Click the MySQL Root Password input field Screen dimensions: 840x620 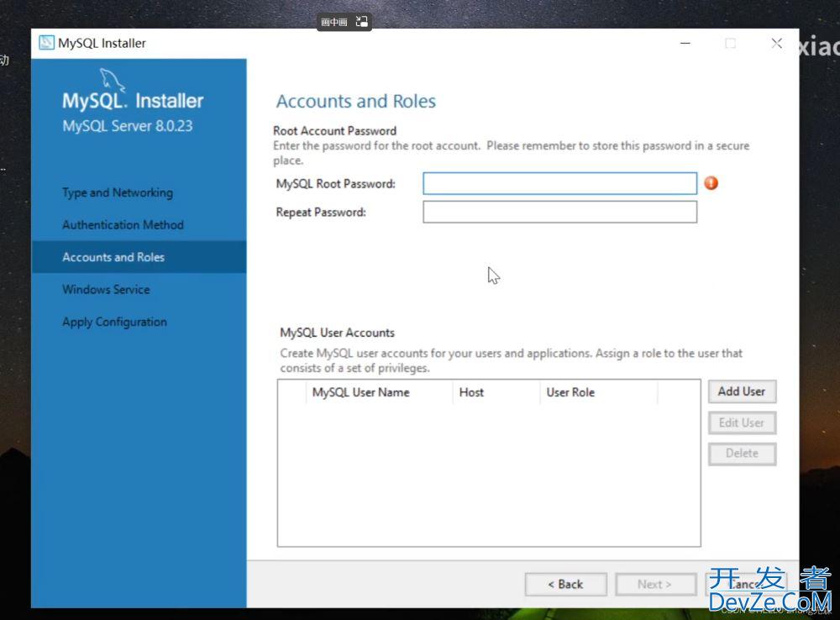pos(559,183)
